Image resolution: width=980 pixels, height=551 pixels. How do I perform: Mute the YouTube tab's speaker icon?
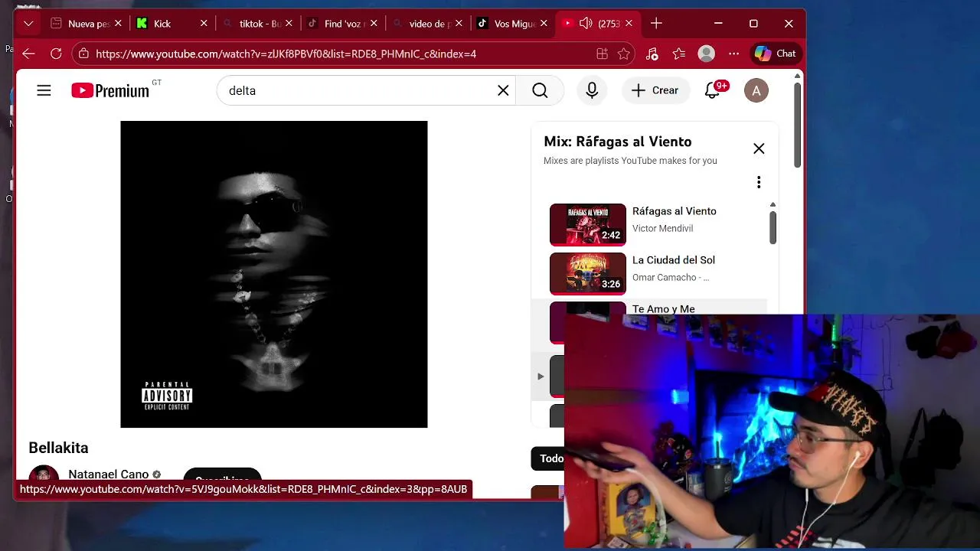click(586, 24)
